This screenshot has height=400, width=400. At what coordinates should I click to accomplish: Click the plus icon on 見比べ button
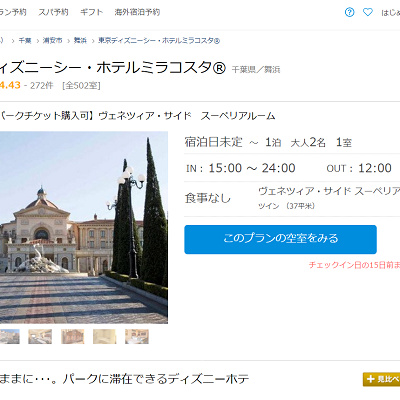click(370, 379)
